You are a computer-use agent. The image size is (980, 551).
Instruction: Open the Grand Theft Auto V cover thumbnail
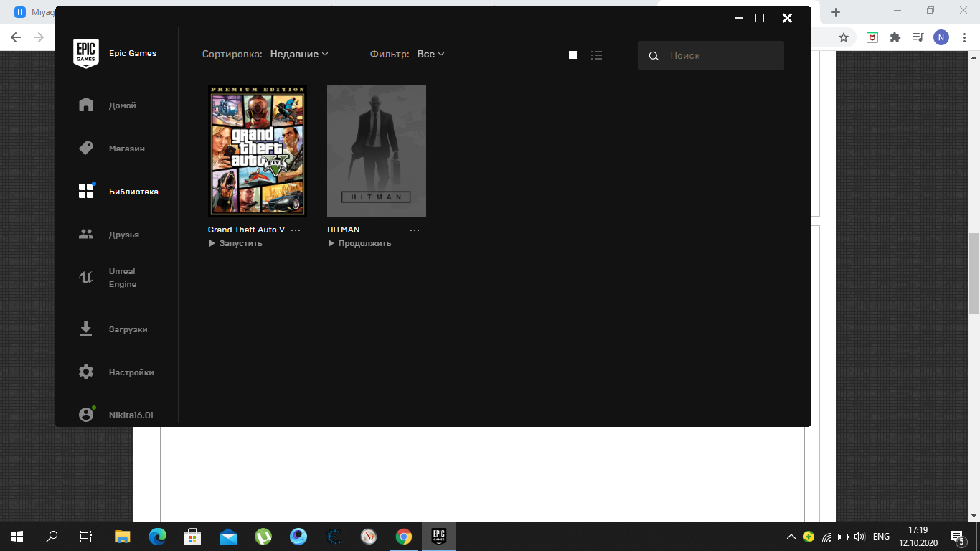pyautogui.click(x=258, y=151)
